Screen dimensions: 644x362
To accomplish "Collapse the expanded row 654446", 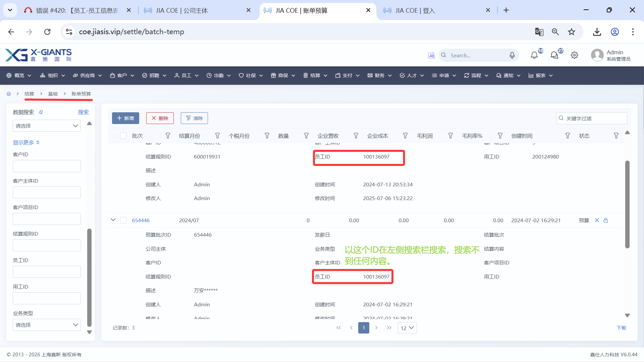I will 113,220.
